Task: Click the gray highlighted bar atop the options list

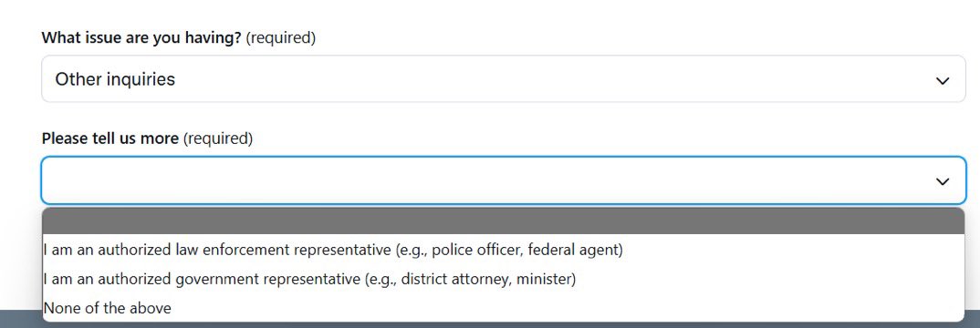Action: (503, 220)
